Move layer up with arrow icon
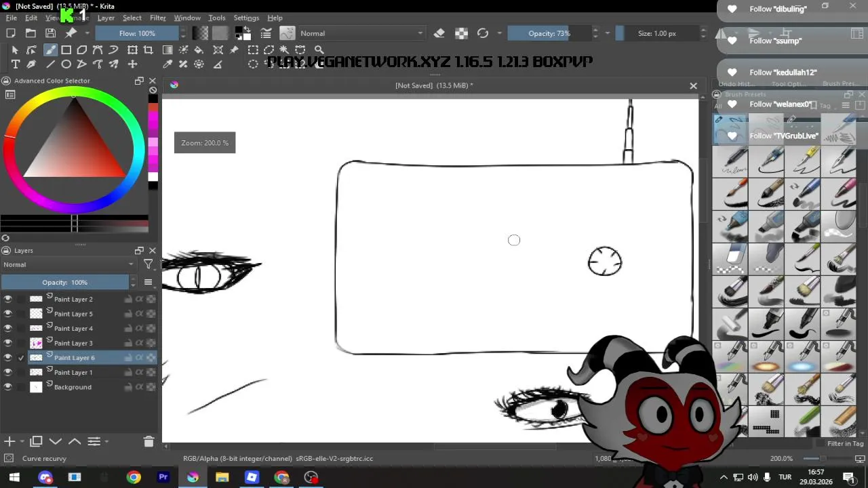 75,441
